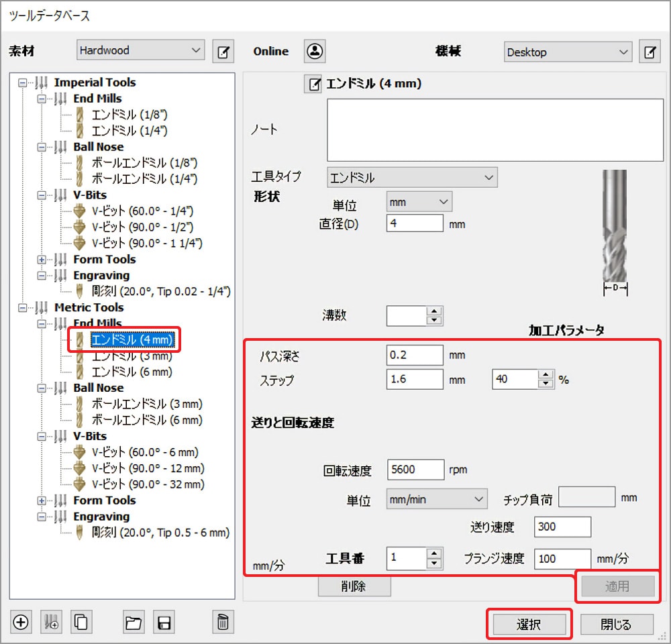Click edit icon beside Desktop machine dropdown
The image size is (671, 644).
coord(649,52)
